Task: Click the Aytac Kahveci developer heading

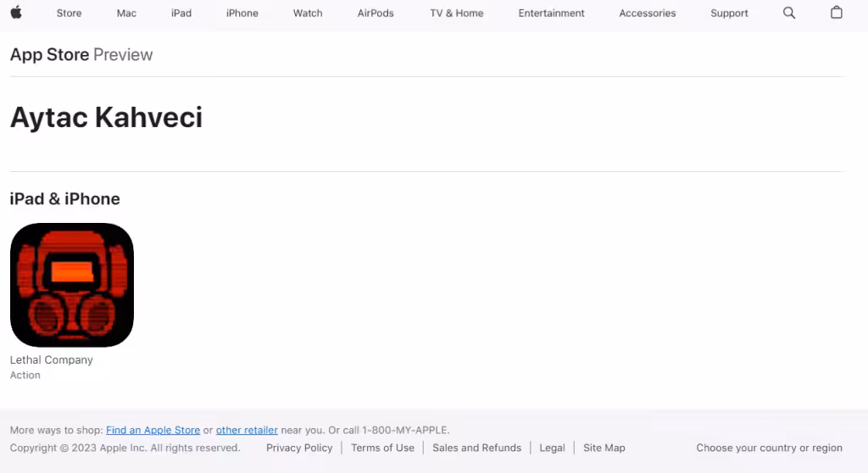Action: (x=106, y=118)
